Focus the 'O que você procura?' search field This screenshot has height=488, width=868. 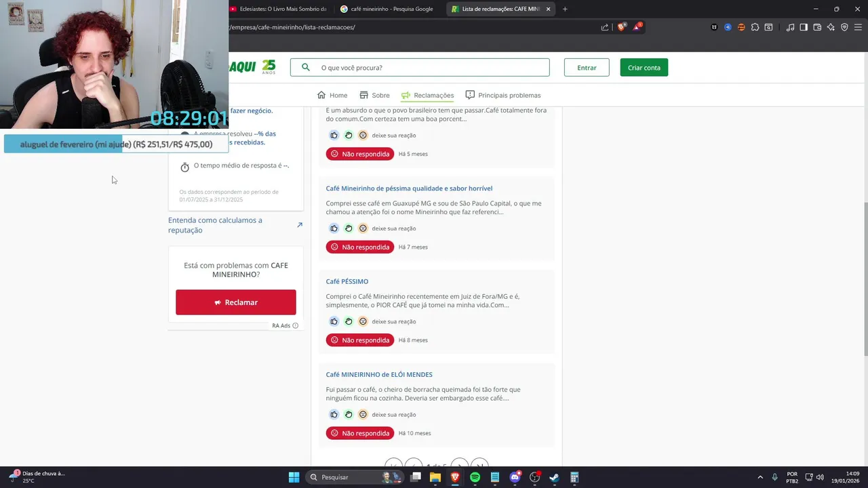[x=420, y=67]
